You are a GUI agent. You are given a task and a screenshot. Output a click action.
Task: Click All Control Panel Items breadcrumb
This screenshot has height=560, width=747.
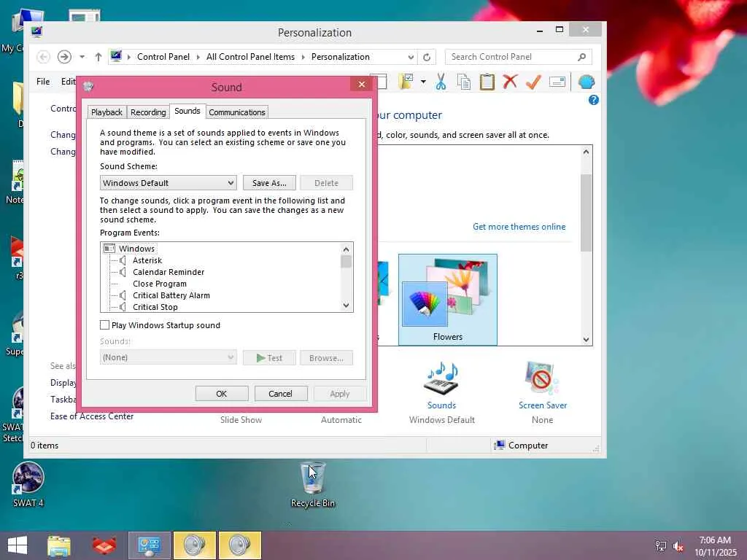(x=250, y=57)
